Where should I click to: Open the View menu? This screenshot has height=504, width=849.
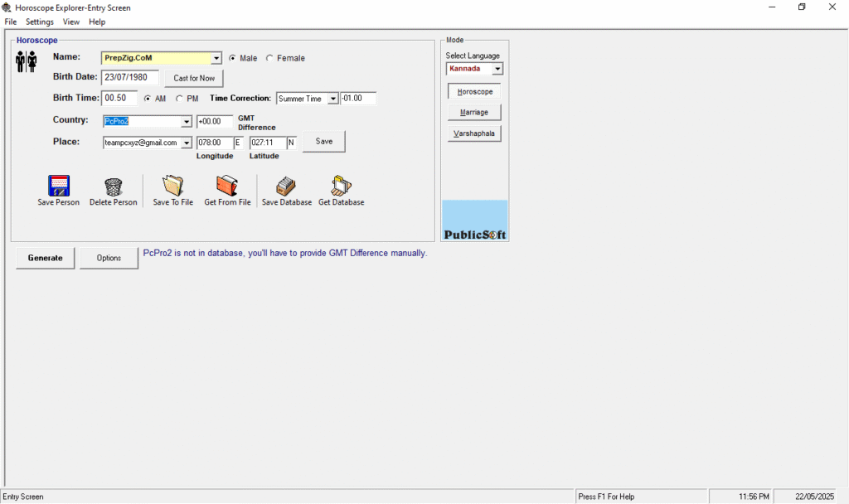(x=71, y=22)
